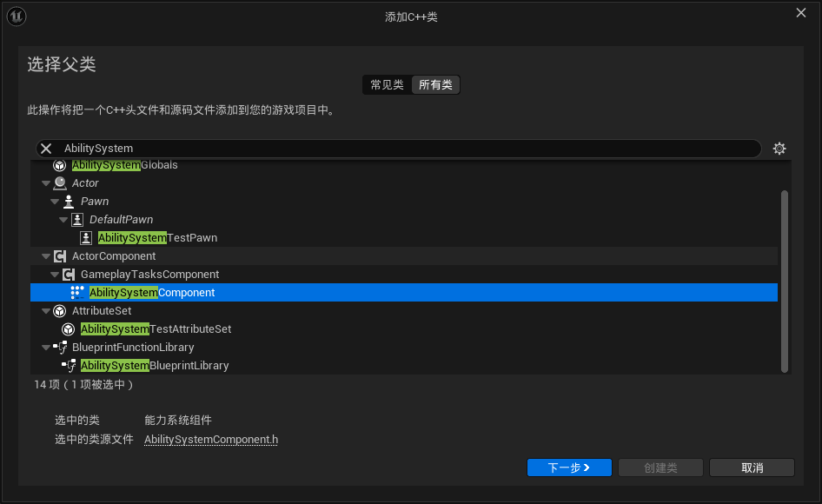Image resolution: width=822 pixels, height=504 pixels.
Task: Collapse the ActorComponent tree node
Action: tap(45, 256)
